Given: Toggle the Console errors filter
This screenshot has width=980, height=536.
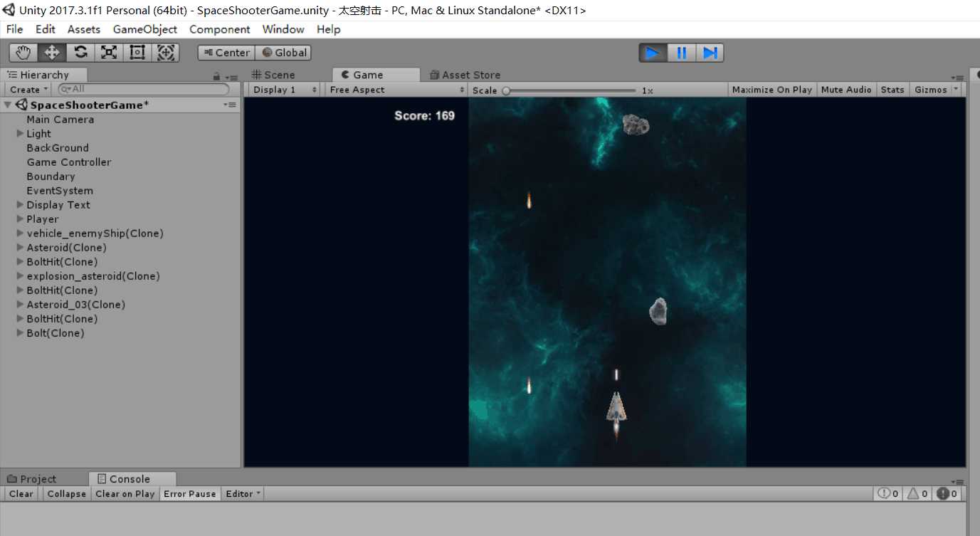Looking at the screenshot, I should (947, 493).
